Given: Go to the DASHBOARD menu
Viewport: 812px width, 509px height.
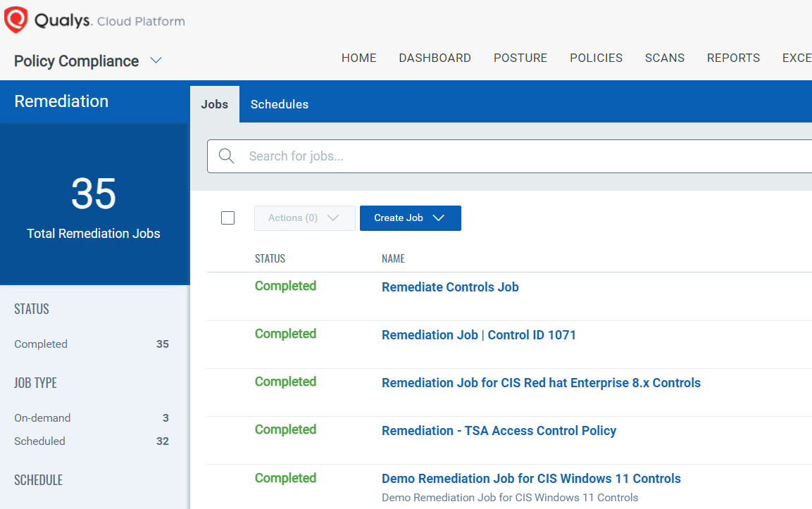Looking at the screenshot, I should 435,58.
